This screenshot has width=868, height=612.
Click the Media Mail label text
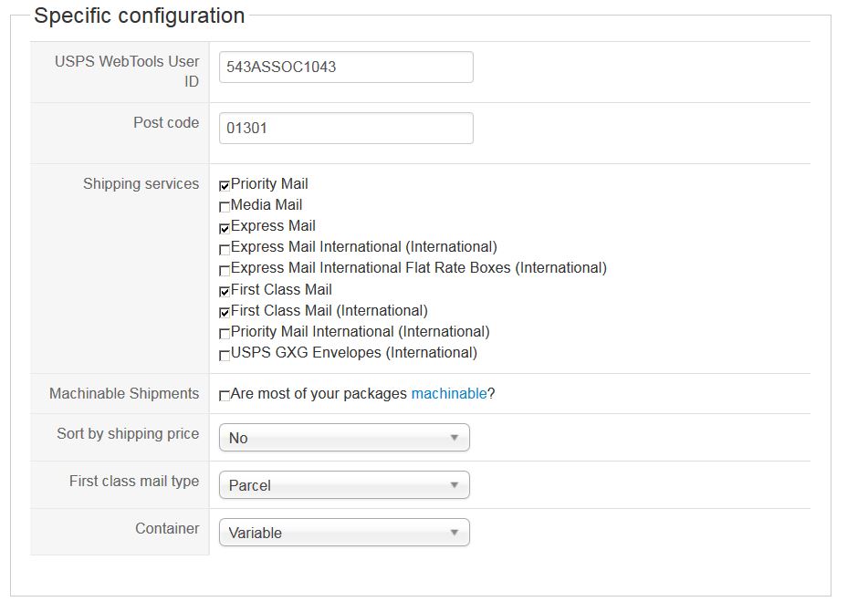pyautogui.click(x=267, y=205)
